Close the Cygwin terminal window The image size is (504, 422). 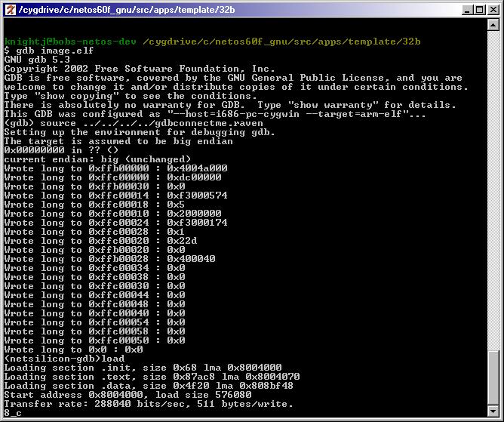coord(491,10)
